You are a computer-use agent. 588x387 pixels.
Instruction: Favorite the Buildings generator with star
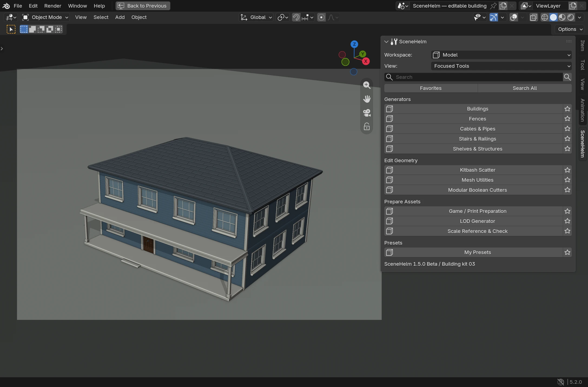point(567,109)
